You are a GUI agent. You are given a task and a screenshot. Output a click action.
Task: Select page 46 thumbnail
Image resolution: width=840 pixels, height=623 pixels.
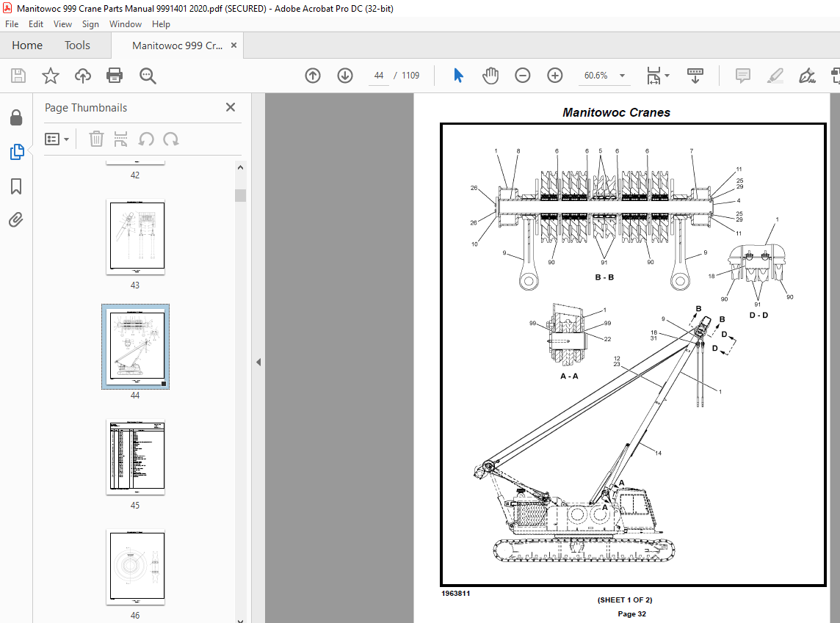pos(136,566)
